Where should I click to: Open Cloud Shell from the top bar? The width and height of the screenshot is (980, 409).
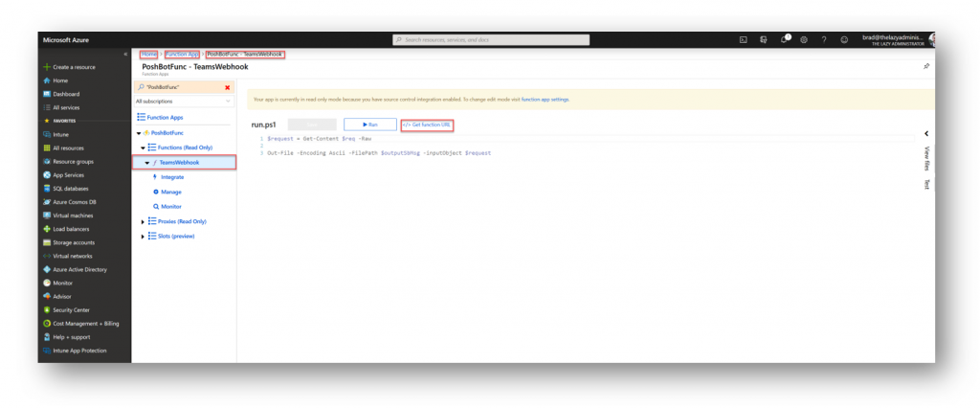(x=743, y=40)
